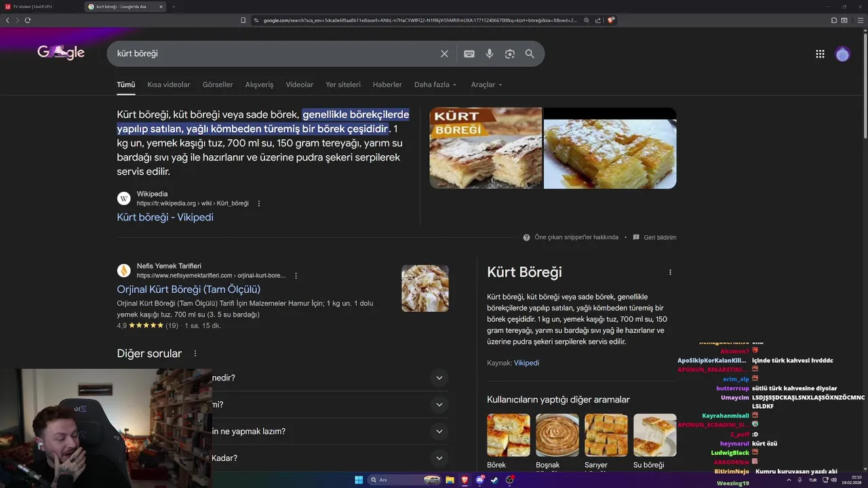Open three-dot menu of Kürt Böreği knowledge panel
This screenshot has height=488, width=868.
point(670,272)
